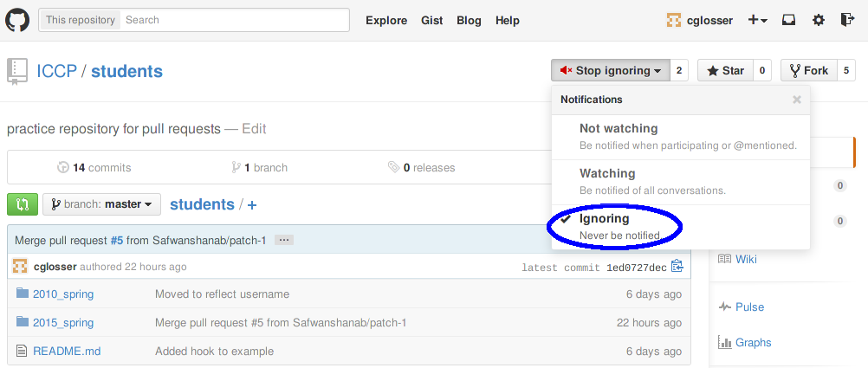Open the Gist link
This screenshot has width=868, height=368.
(431, 21)
